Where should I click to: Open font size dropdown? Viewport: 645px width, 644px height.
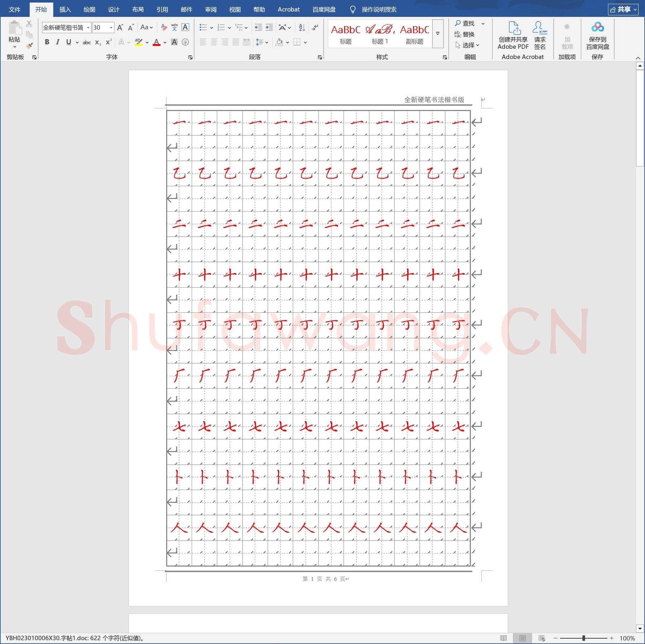coord(111,28)
